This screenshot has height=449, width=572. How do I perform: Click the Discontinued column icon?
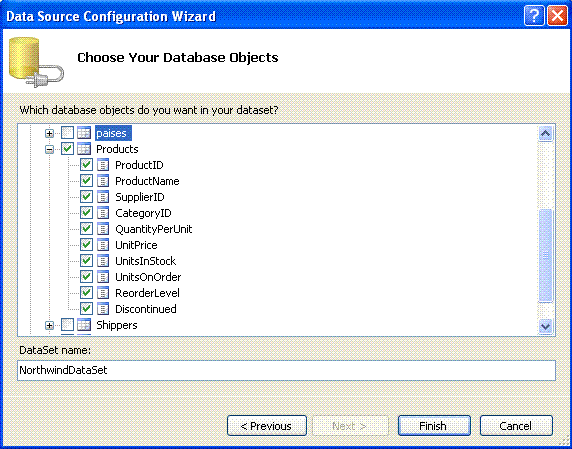coord(103,309)
